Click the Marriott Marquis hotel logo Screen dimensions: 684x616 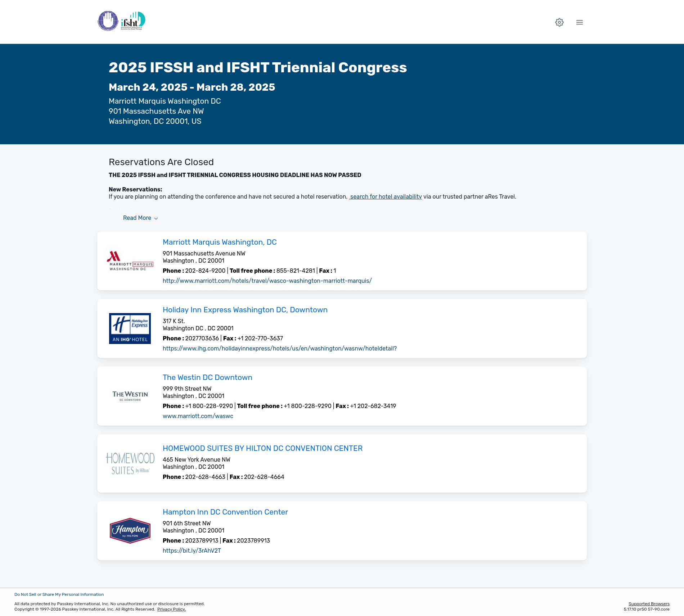click(130, 261)
